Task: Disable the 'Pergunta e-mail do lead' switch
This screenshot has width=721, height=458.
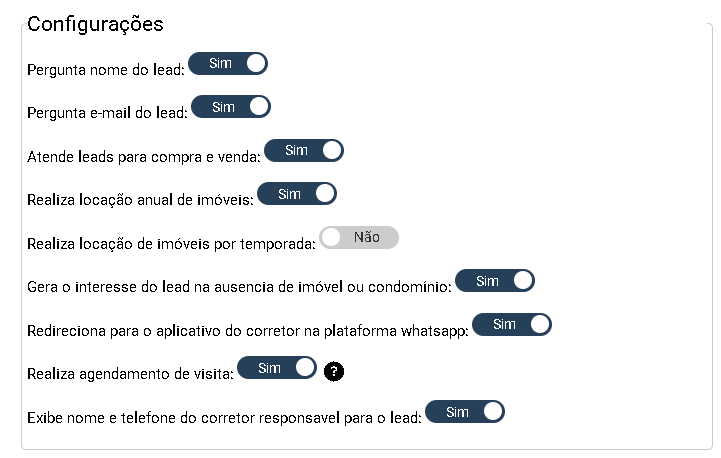Action: (231, 107)
